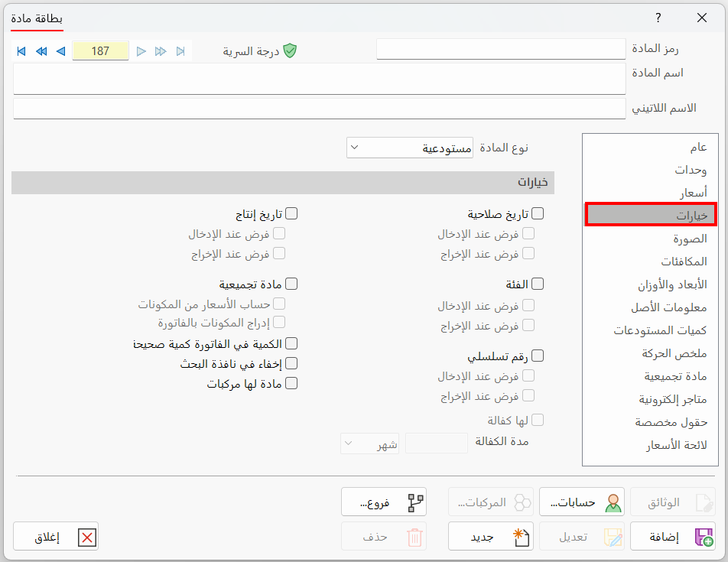
Task: Toggle حساب الأسعار من المكونات checkbox
Action: pos(279,304)
